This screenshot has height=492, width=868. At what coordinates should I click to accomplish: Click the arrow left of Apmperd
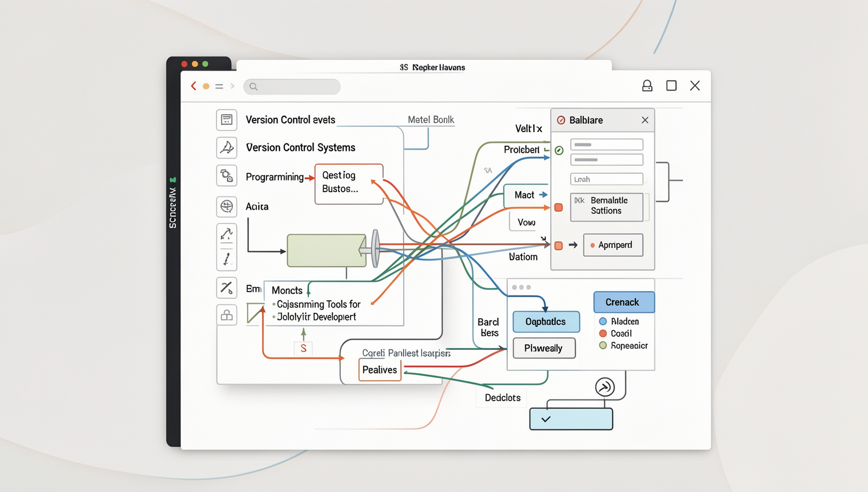[573, 245]
